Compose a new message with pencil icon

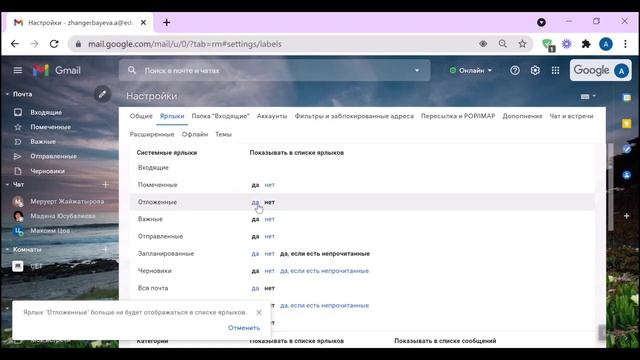coord(102,94)
